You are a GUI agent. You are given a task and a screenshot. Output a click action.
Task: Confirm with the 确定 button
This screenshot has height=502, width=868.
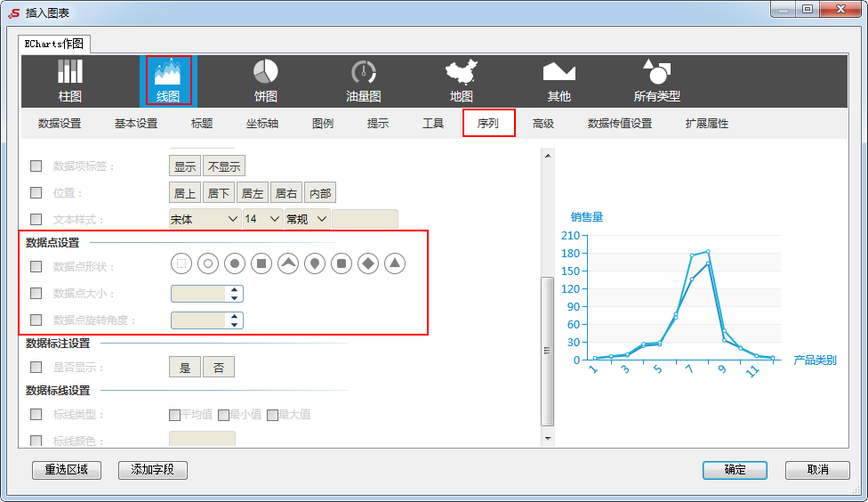(x=735, y=470)
